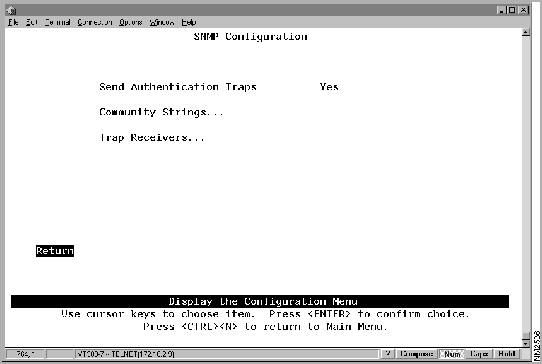The height and width of the screenshot is (364, 542).
Task: Click the scrollbar down arrow
Action: tap(526, 343)
